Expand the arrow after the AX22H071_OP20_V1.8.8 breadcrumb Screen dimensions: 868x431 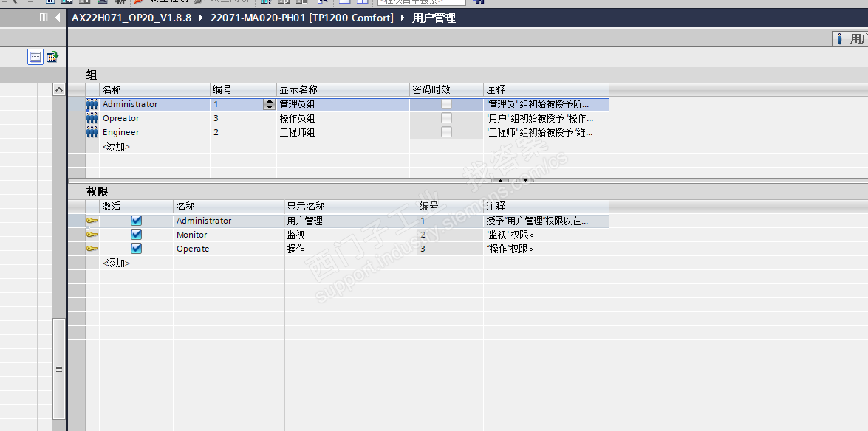(x=201, y=18)
